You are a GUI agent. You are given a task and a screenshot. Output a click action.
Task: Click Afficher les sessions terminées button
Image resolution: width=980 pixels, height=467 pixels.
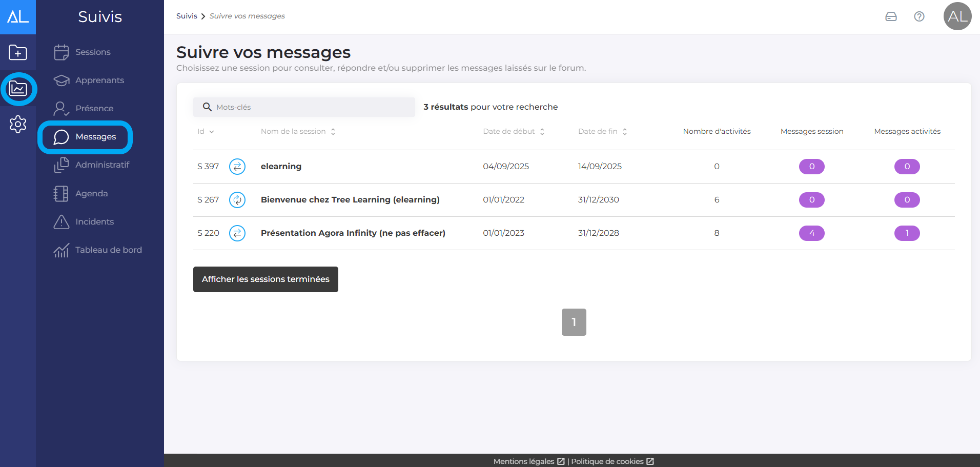(266, 279)
